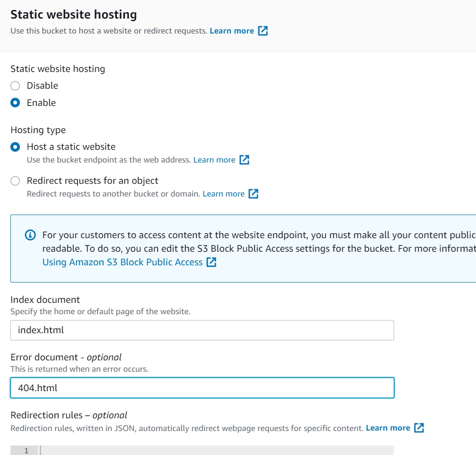Click the Error document field with 404.html
476x455 pixels.
click(202, 388)
